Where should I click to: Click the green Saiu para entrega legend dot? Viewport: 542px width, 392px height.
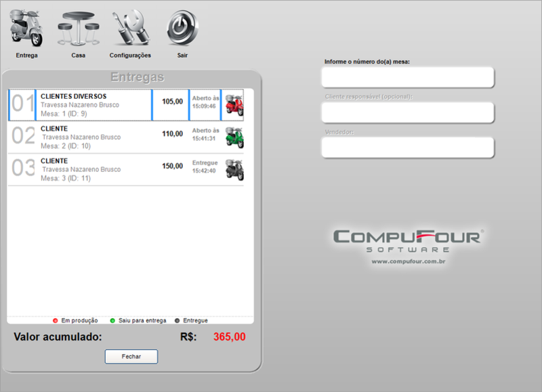click(x=112, y=320)
